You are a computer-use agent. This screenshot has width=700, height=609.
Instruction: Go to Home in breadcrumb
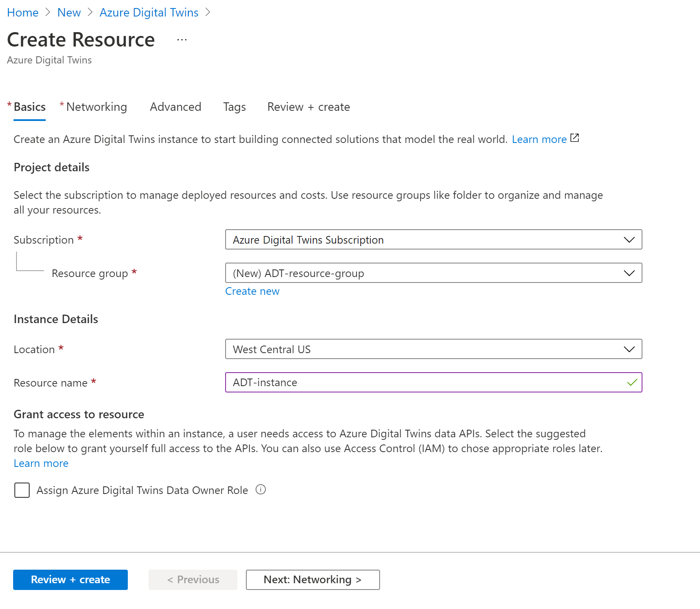23,13
